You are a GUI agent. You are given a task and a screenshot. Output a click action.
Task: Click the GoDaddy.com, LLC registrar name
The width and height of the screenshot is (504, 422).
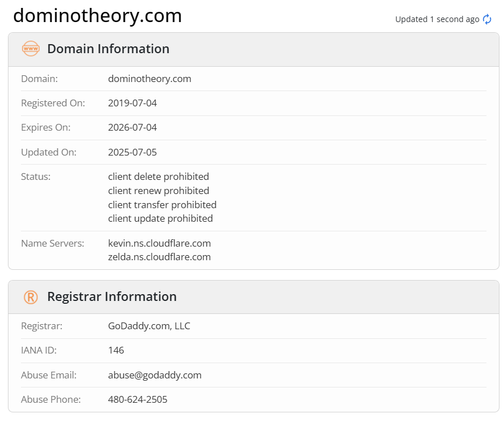pyautogui.click(x=149, y=326)
